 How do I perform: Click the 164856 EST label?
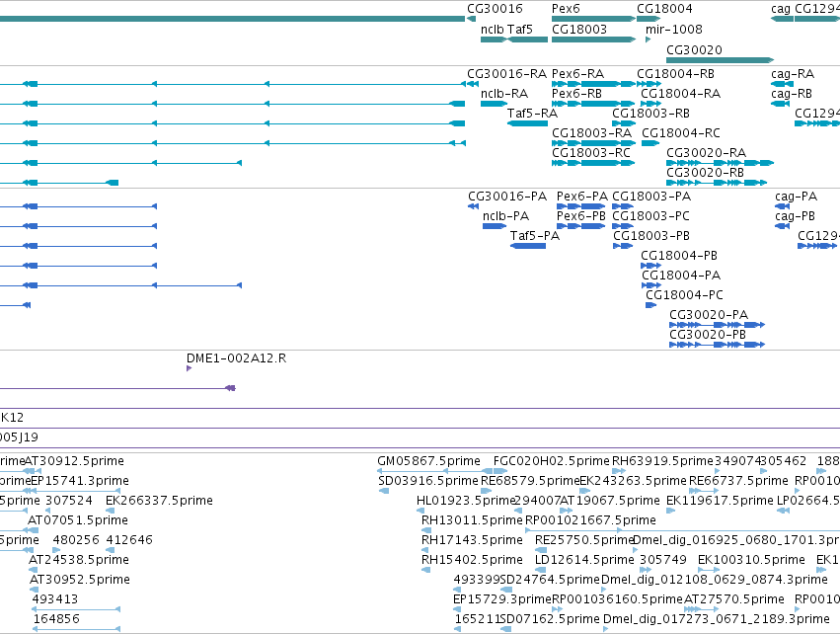56,619
